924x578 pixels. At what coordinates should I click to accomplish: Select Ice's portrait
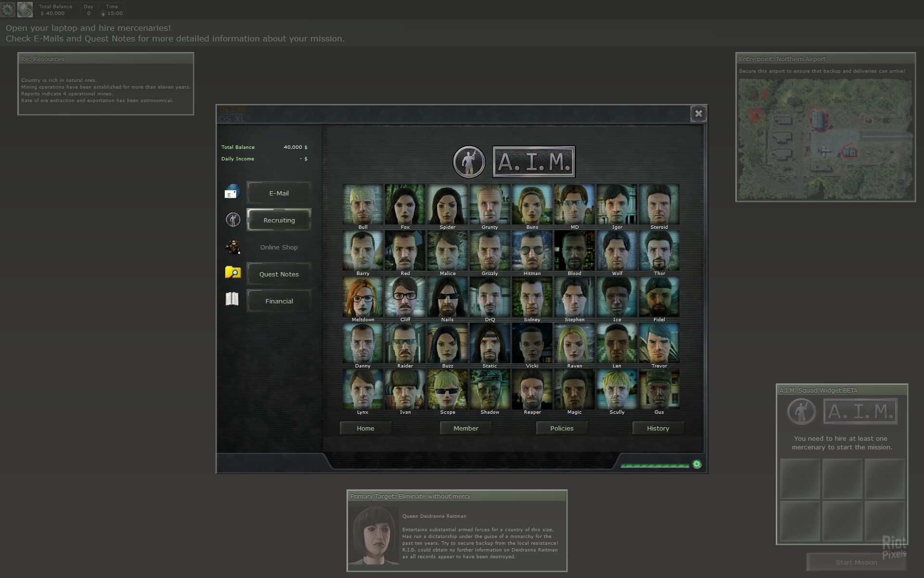[x=617, y=297]
